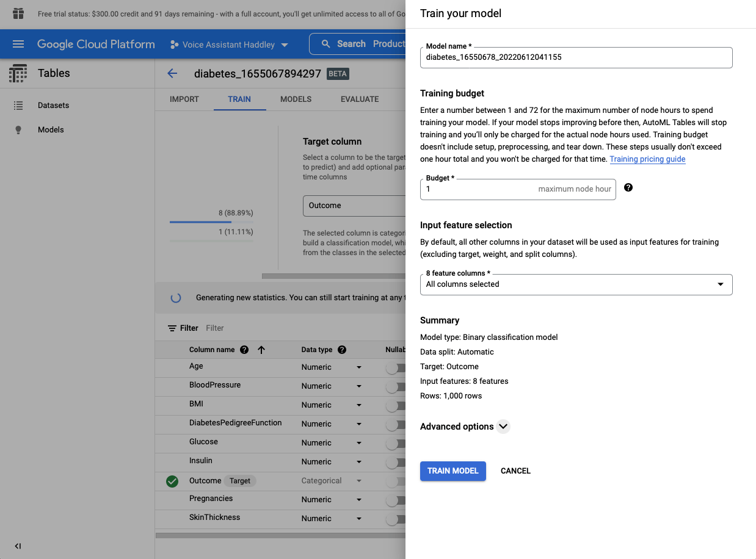Toggle the Nullable switch for BMI

(x=396, y=406)
